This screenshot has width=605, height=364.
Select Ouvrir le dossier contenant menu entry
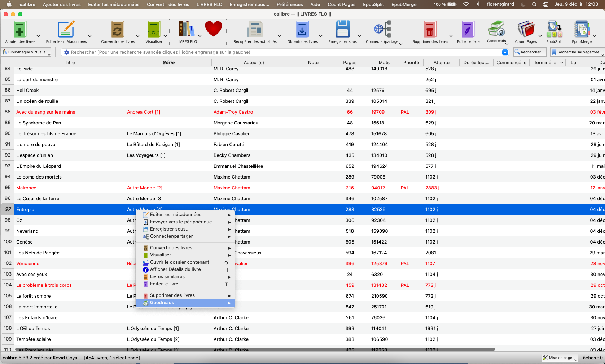[185, 262]
